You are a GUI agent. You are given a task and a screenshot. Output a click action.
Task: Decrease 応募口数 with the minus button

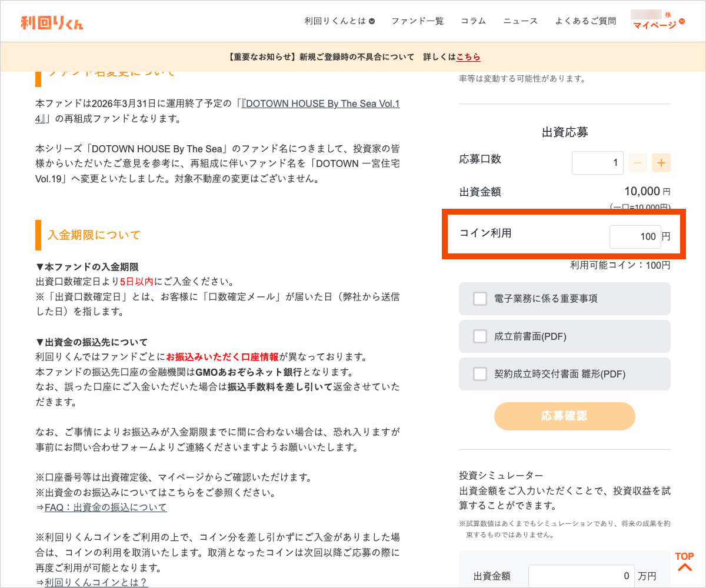pyautogui.click(x=637, y=163)
